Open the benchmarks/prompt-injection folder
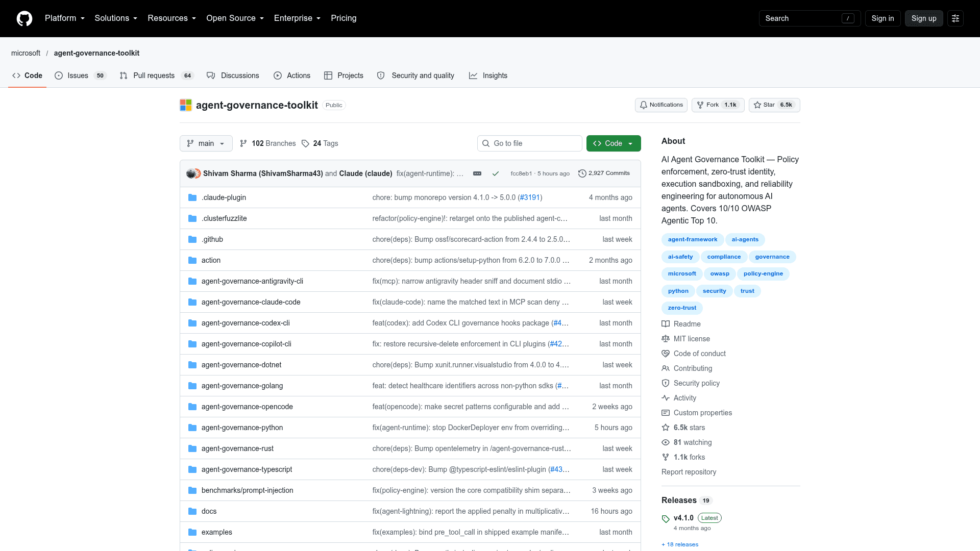980x551 pixels. (247, 490)
